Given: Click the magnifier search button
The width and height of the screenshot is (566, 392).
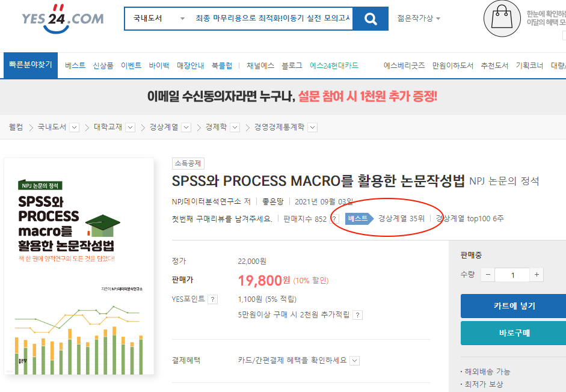Looking at the screenshot, I should [371, 19].
